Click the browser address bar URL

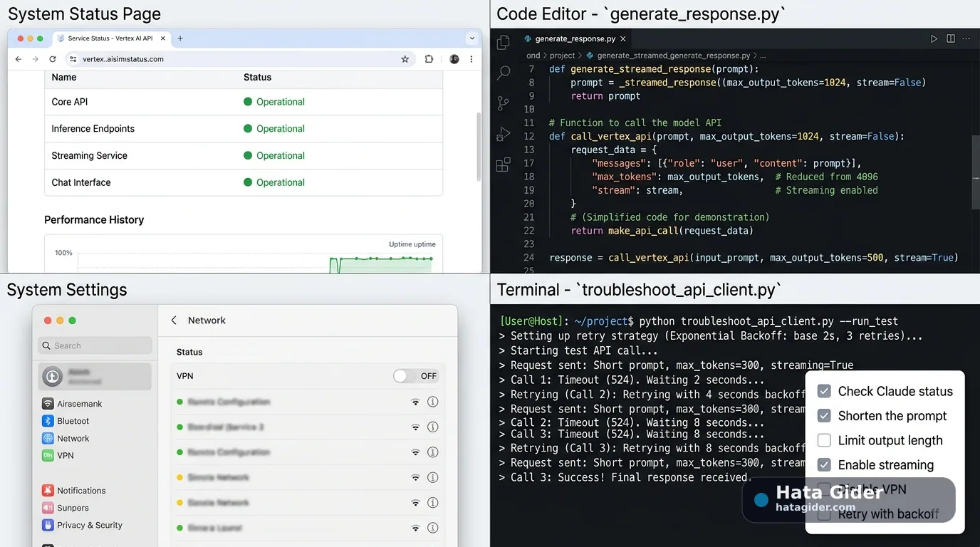(123, 59)
